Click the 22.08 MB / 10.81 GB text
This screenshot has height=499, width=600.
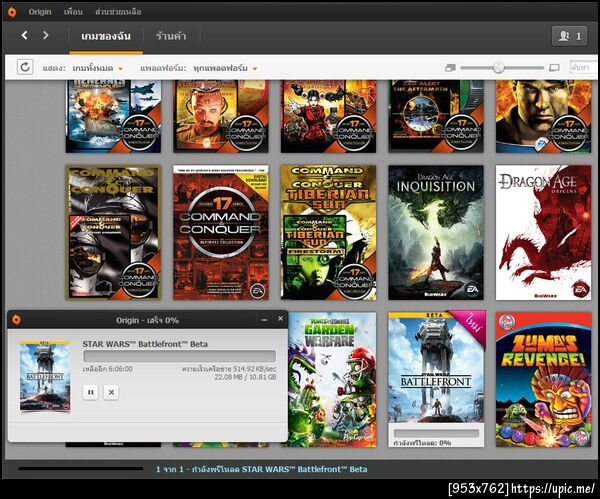[x=245, y=377]
